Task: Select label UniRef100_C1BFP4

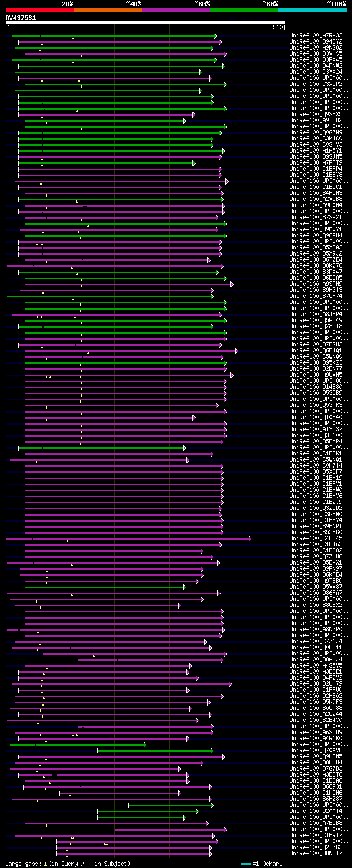Action: [x=316, y=169]
